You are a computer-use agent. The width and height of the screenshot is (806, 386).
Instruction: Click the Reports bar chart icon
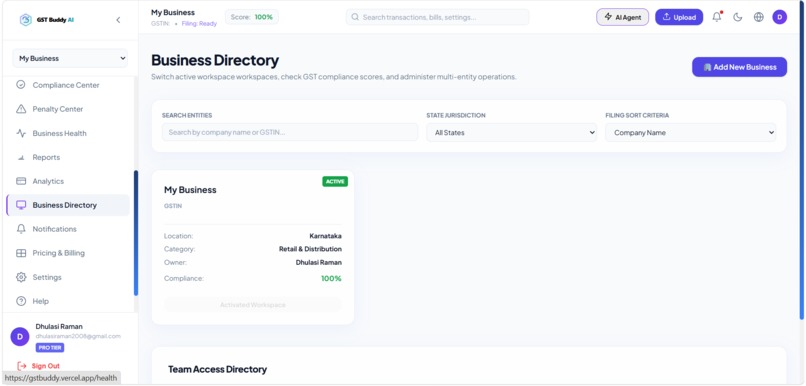(21, 157)
